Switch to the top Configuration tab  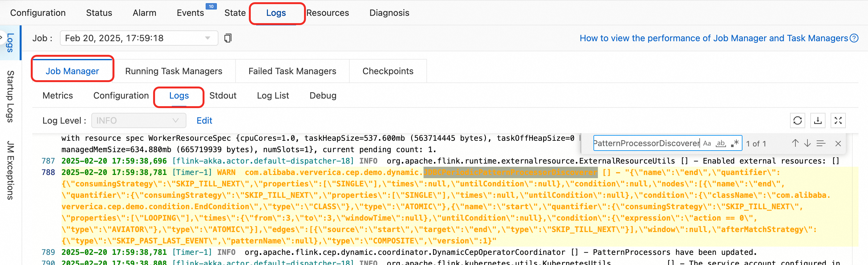[x=38, y=13]
